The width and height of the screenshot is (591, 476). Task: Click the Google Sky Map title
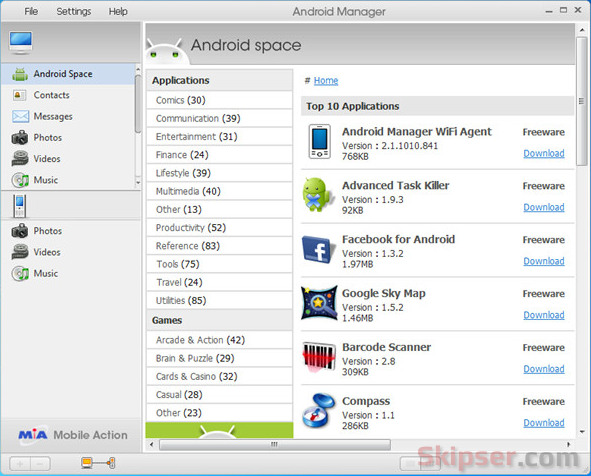coord(384,293)
